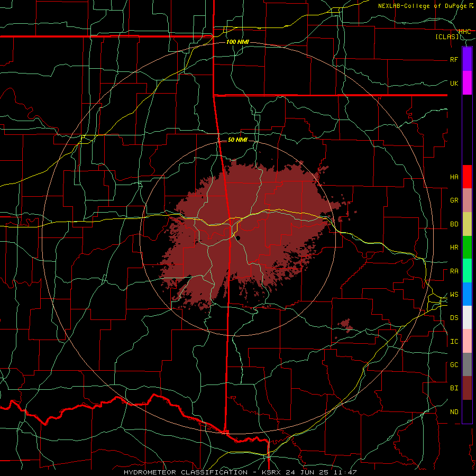Click the small isolated echo southeast of radar
The image size is (476, 476).
pos(346,325)
